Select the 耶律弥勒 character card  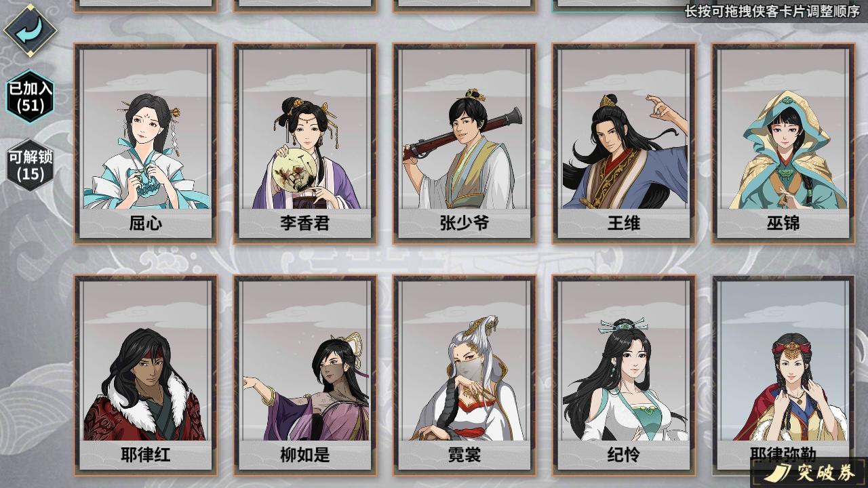tap(783, 375)
